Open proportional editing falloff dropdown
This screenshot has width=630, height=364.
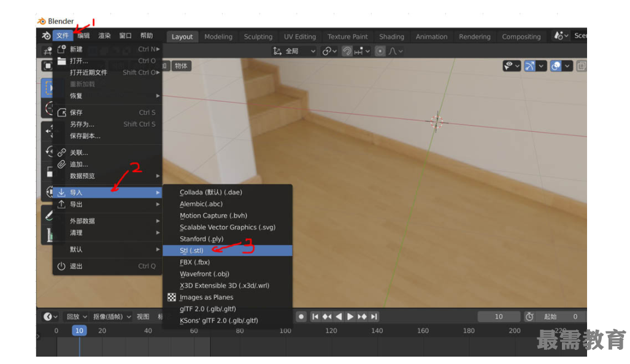coord(396,51)
